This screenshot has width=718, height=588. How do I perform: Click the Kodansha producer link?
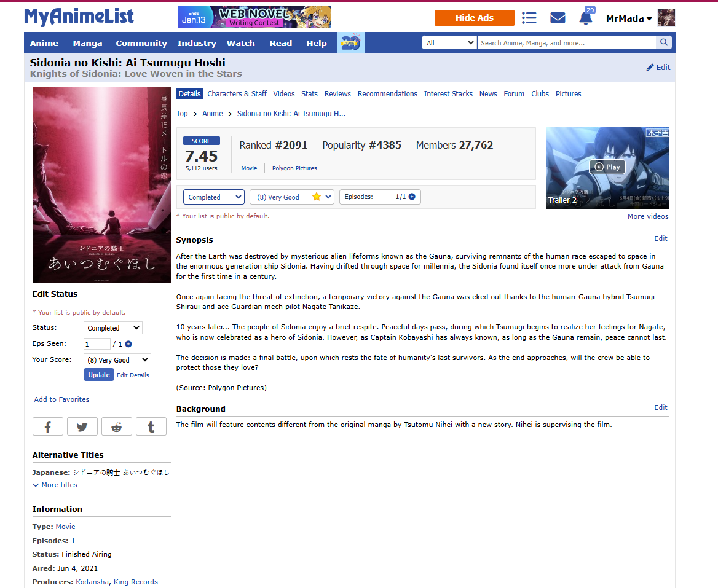coord(92,582)
